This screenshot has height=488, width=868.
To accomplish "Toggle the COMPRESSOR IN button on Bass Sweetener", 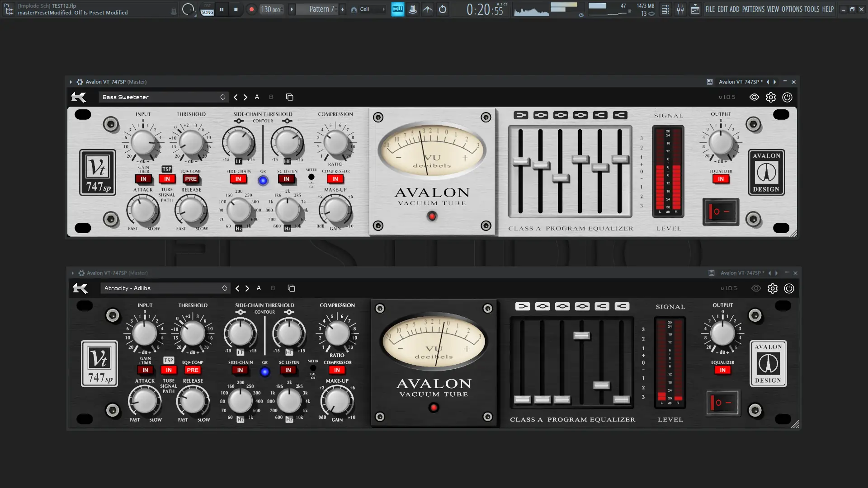I will click(x=335, y=179).
